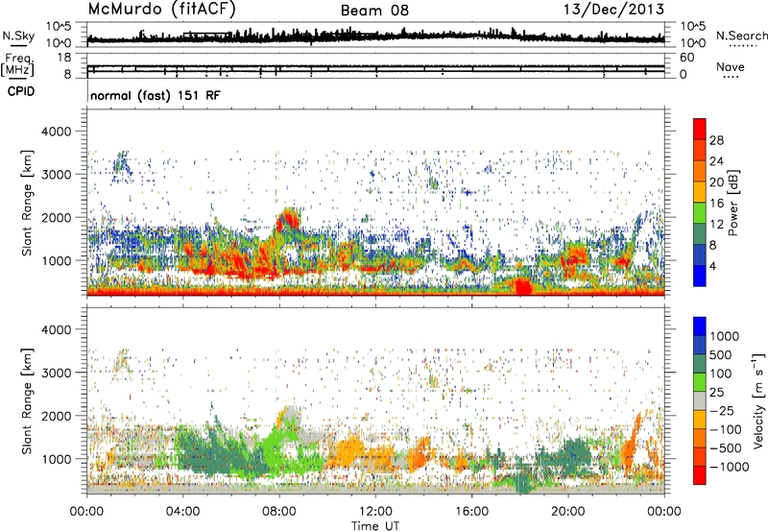Viewport: 768px width, 532px height.
Task: Click the blue swatch on the Power colorbar
Action: (x=700, y=276)
